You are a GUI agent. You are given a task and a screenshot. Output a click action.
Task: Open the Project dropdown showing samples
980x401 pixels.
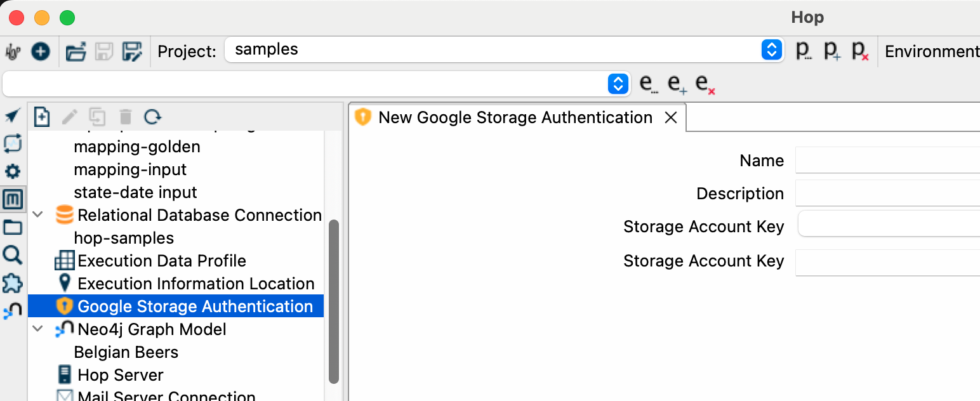771,49
